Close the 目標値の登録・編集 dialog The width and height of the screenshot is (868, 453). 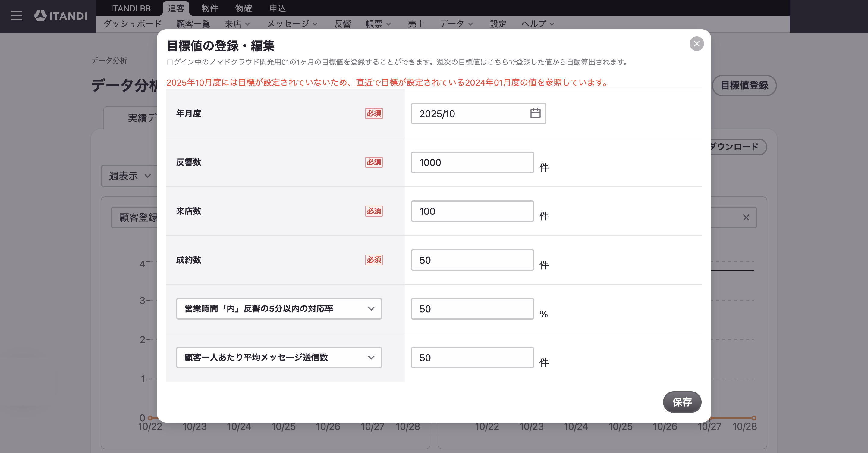pos(697,44)
